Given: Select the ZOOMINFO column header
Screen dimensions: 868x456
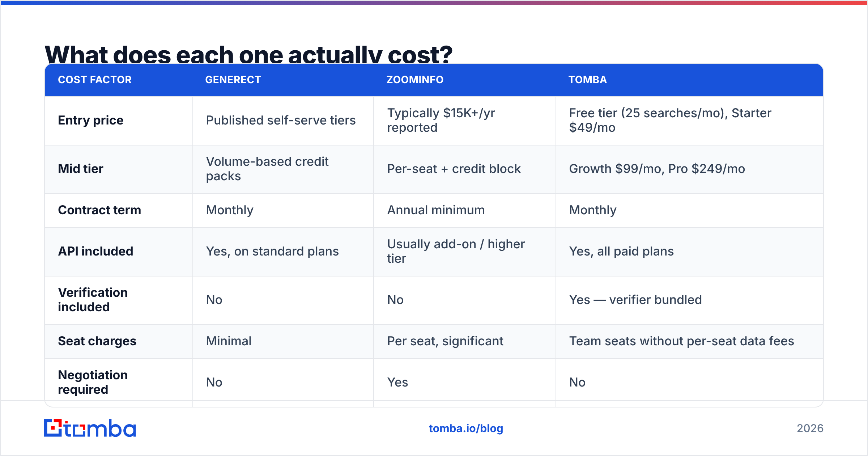Looking at the screenshot, I should [415, 80].
